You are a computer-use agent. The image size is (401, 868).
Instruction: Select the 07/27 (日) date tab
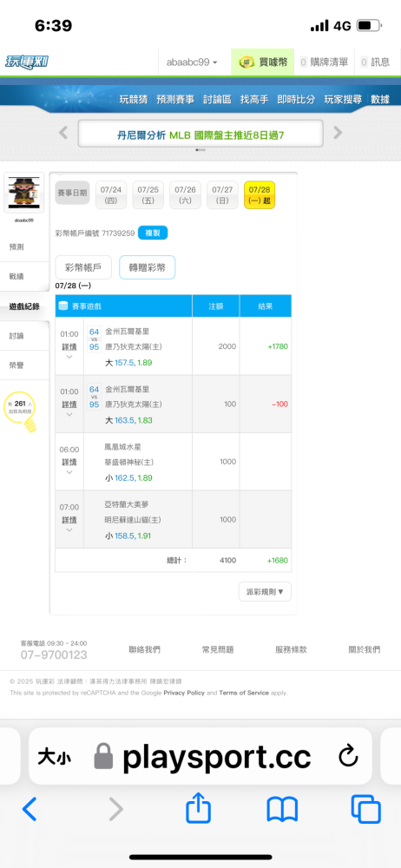tap(222, 194)
